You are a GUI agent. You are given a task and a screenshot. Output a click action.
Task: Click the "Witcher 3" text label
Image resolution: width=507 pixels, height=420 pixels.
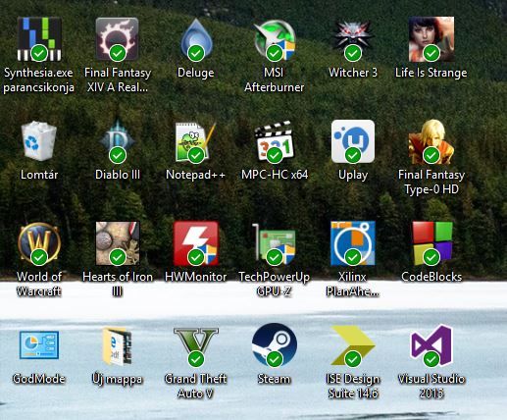tap(353, 73)
